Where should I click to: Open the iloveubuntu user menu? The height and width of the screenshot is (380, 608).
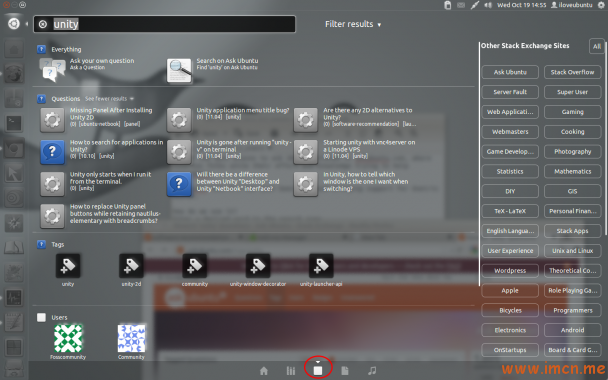[x=572, y=5]
